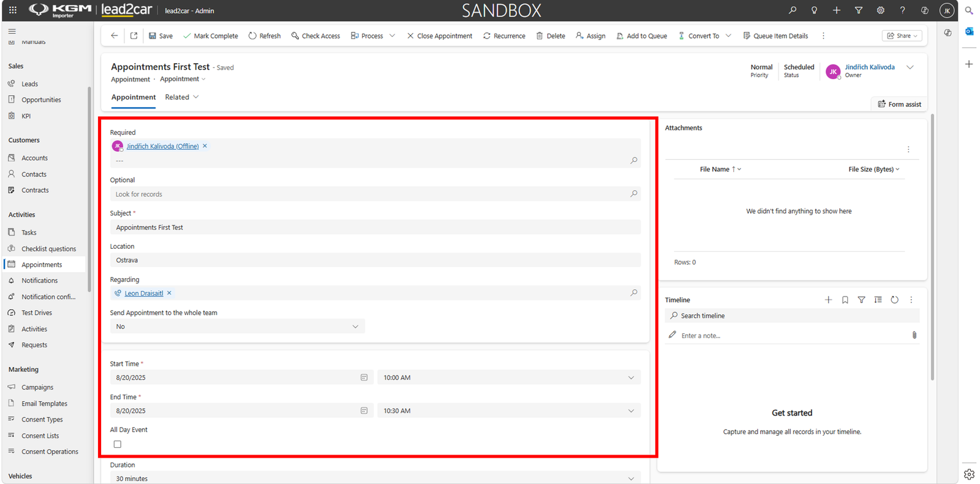Screen dimensions: 980x484
Task: Expand the Convert To dropdown arrow
Action: tap(728, 36)
